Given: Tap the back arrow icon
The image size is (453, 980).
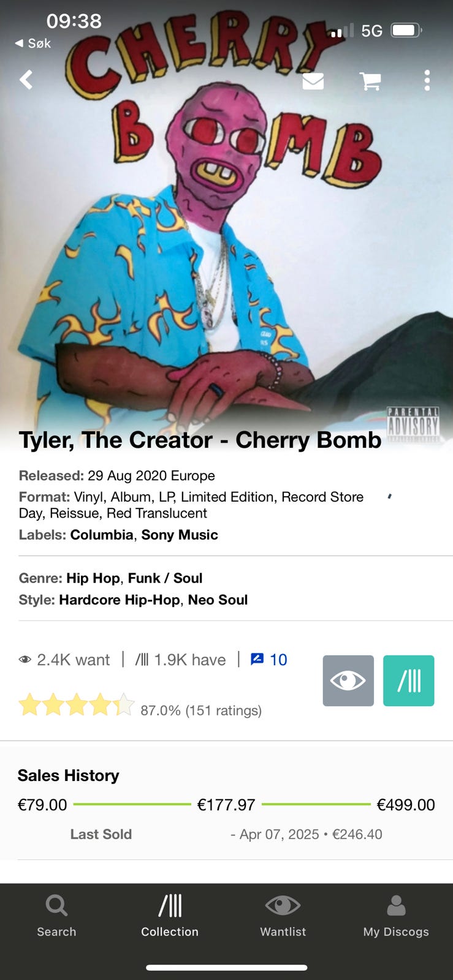Looking at the screenshot, I should pos(26,80).
